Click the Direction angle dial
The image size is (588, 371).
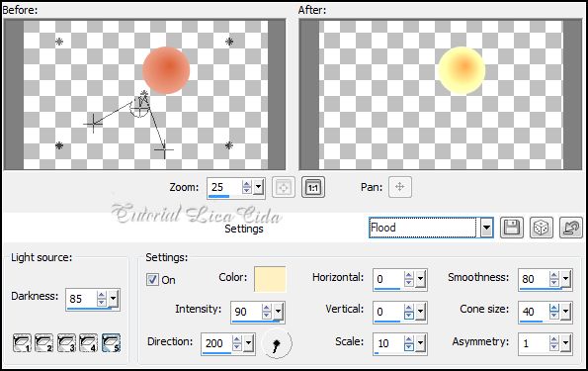pos(277,343)
